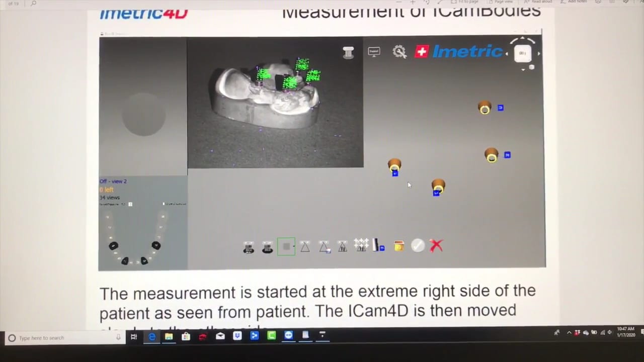Select the leftmost scan body in 3D view

[394, 165]
